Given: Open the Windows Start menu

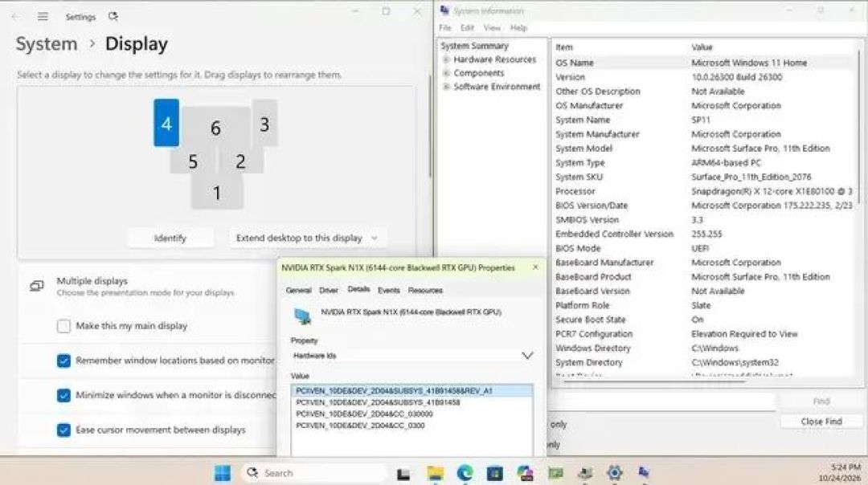Looking at the screenshot, I should (x=223, y=473).
